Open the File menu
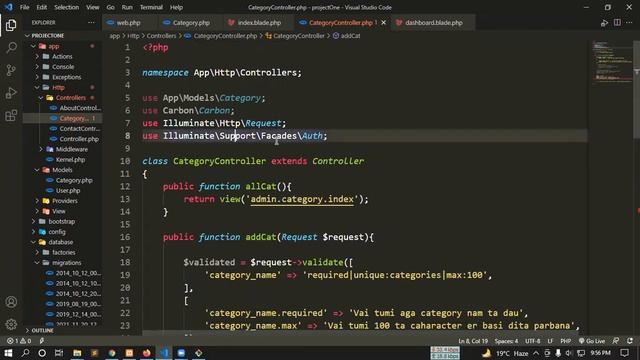 pyautogui.click(x=24, y=7)
